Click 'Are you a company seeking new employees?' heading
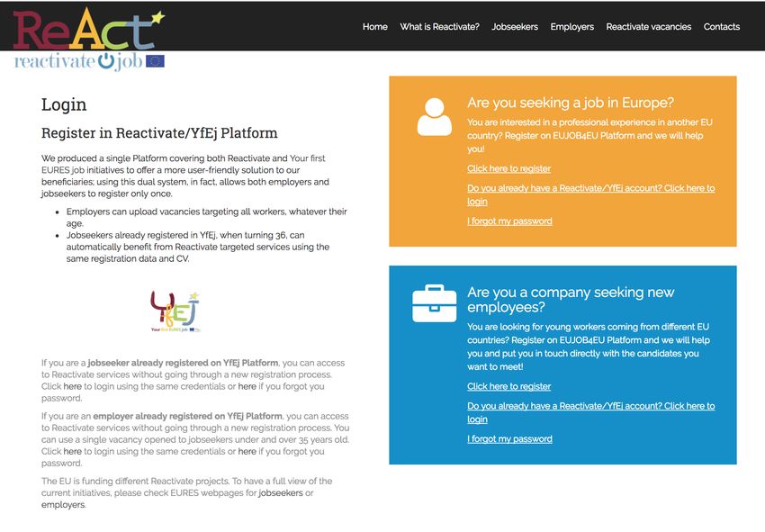The image size is (765, 532). click(571, 300)
